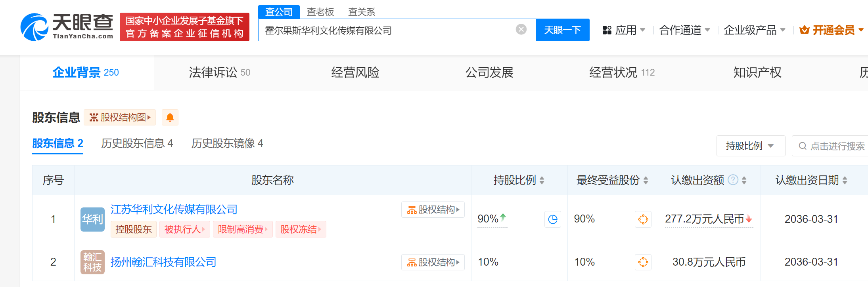
Task: Clear the search box with X icon
Action: click(x=521, y=29)
